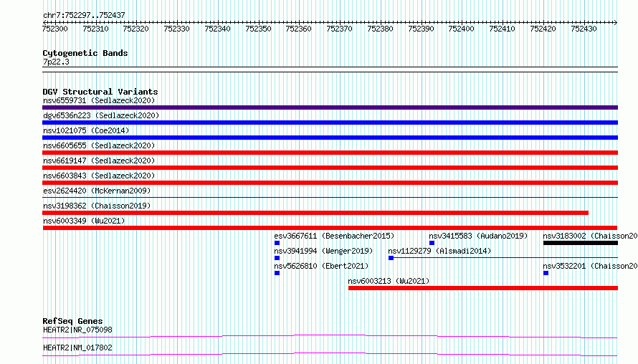Click the blue nsv1021075 variant bar
The image size is (638, 364).
[x=330, y=138]
